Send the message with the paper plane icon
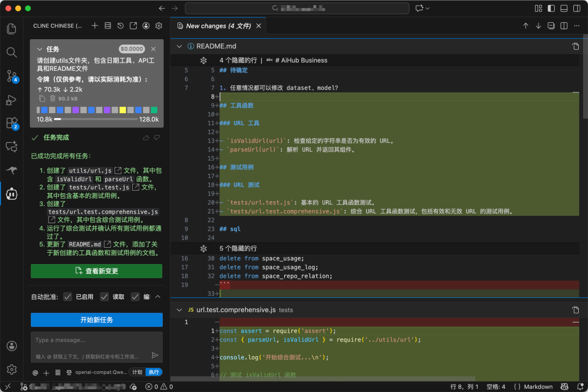The width and height of the screenshot is (588, 392). point(155,355)
